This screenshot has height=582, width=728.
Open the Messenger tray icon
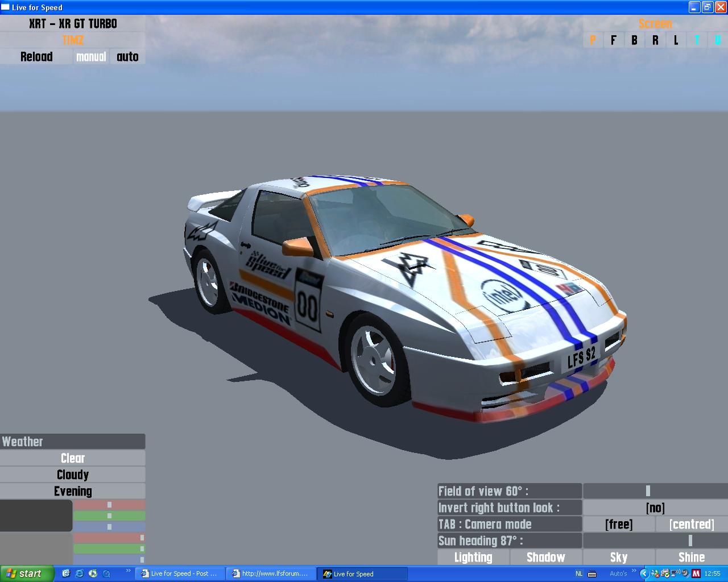pos(656,574)
